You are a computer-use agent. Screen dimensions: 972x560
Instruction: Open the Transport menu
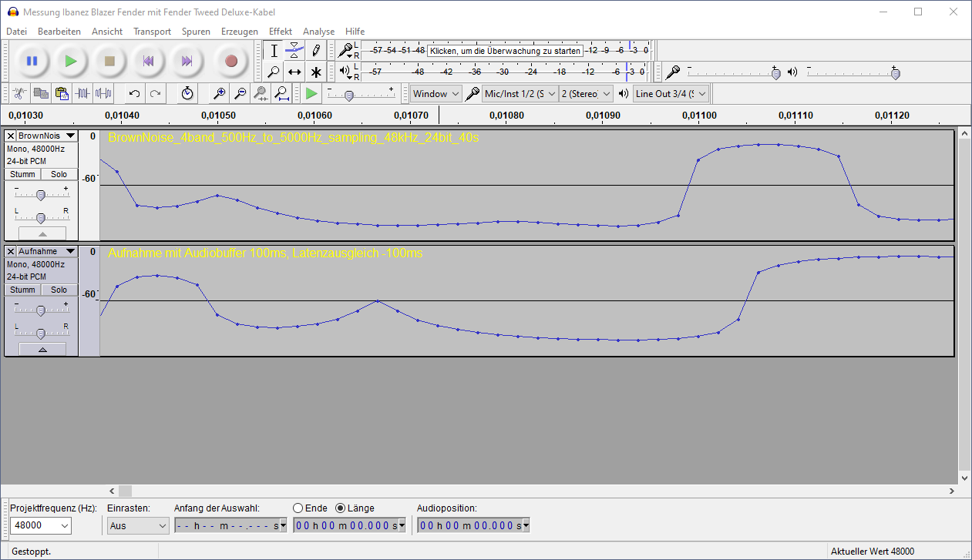(x=152, y=32)
